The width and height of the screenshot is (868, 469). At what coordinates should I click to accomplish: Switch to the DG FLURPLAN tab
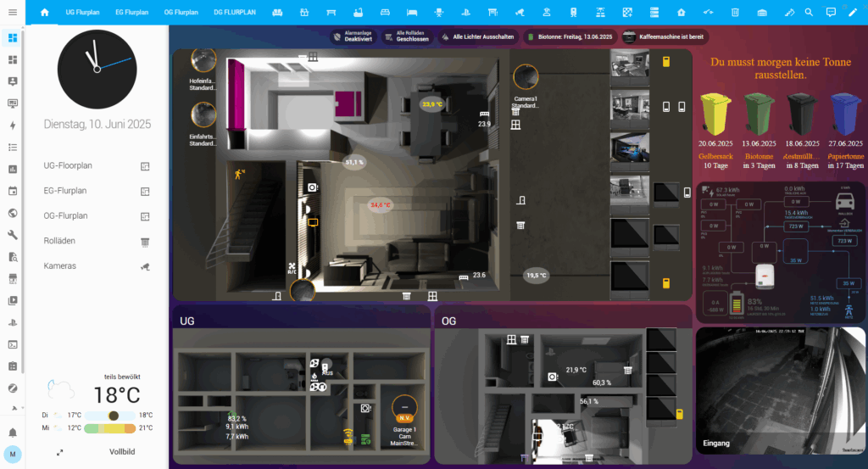[x=235, y=12]
